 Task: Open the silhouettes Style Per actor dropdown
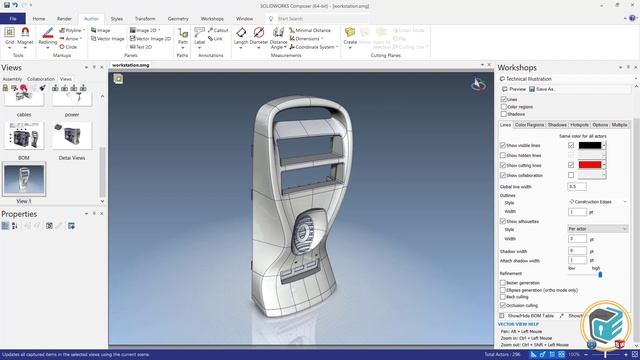(x=598, y=229)
